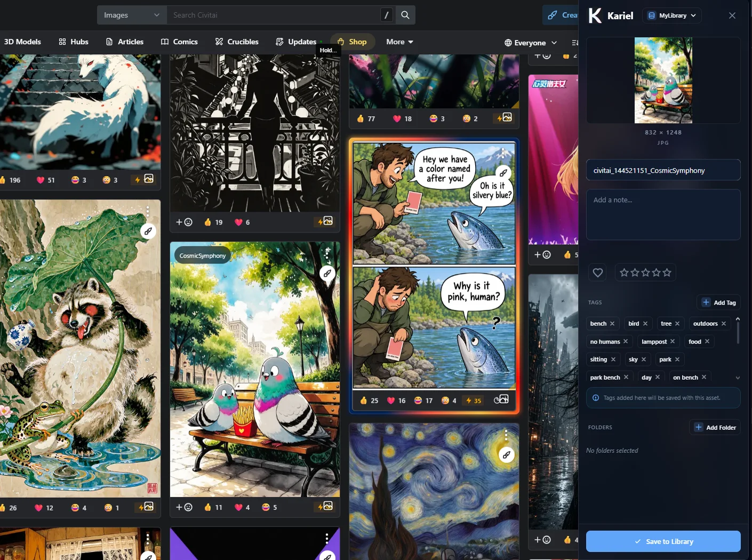Click remix icon on pigeon bench image
752x560 pixels.
pyautogui.click(x=327, y=274)
